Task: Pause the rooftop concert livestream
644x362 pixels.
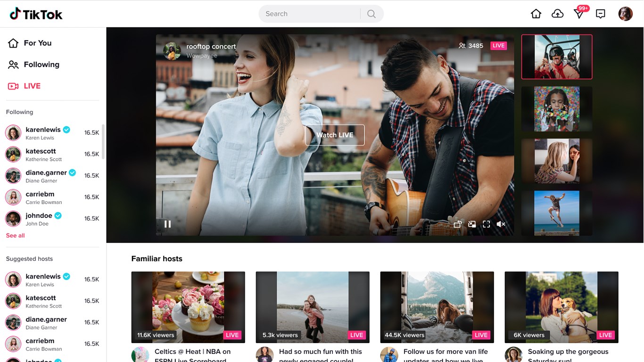Action: [x=167, y=224]
